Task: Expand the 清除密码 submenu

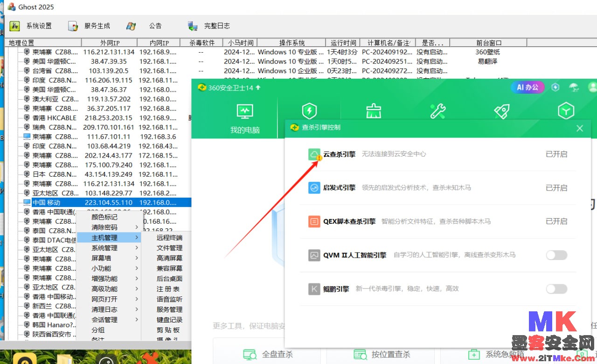Action: 109,227
